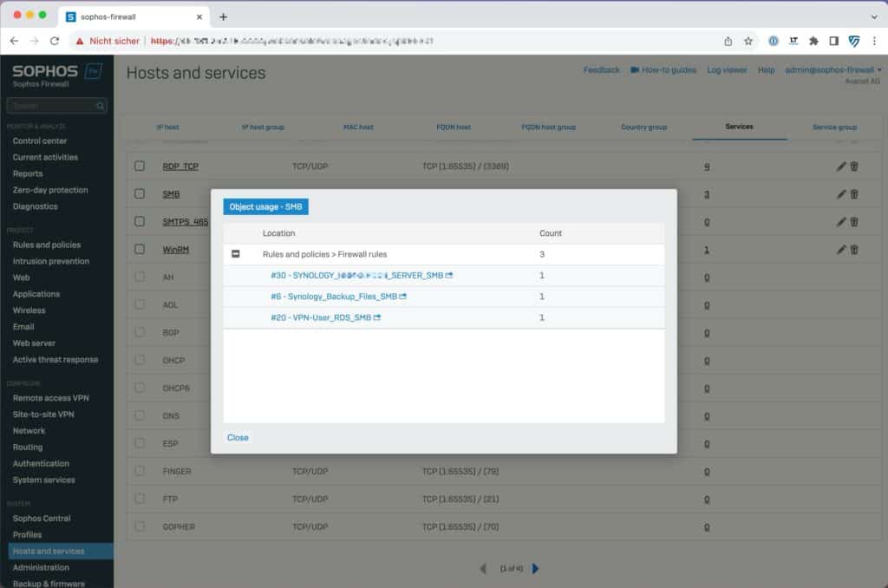888x588 pixels.
Task: Expand the Chrome tab search chevron
Action: coord(873,16)
